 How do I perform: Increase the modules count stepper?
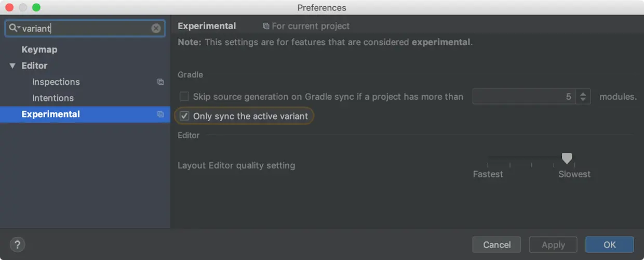tap(583, 94)
